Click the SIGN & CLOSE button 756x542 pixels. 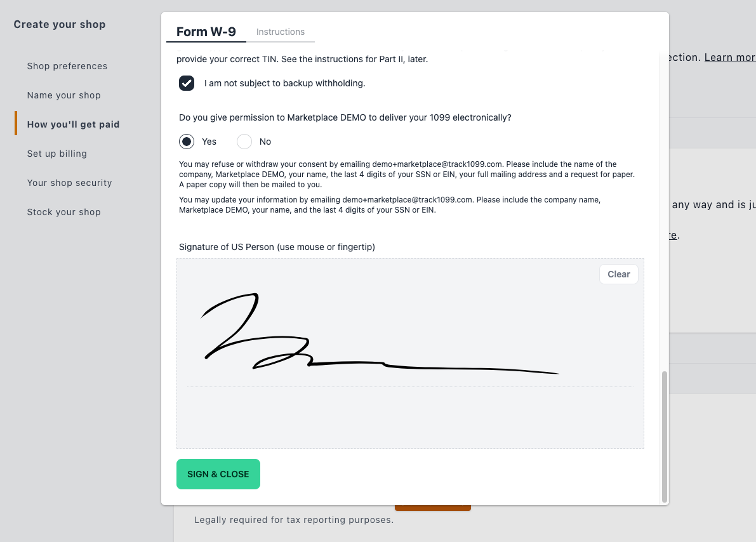(x=218, y=474)
